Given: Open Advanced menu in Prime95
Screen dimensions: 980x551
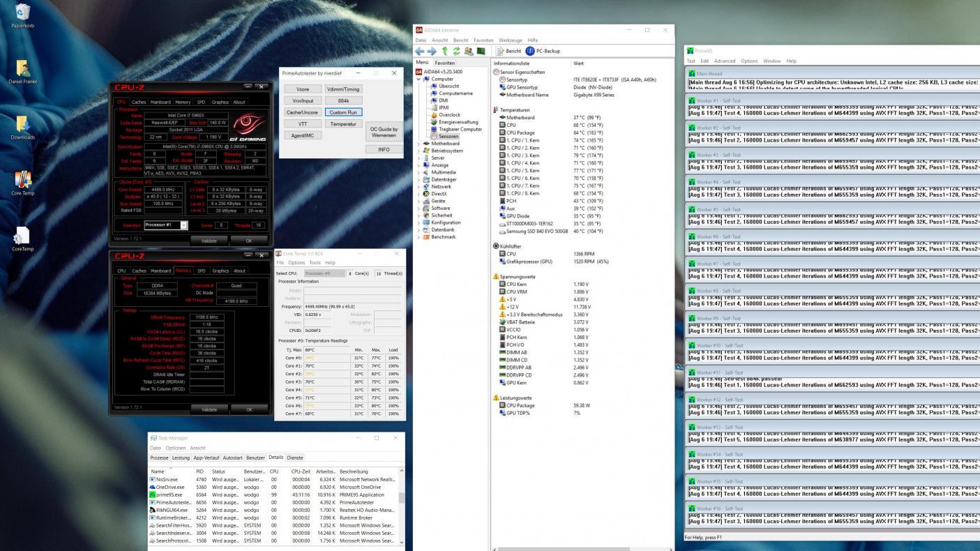Looking at the screenshot, I should 725,61.
